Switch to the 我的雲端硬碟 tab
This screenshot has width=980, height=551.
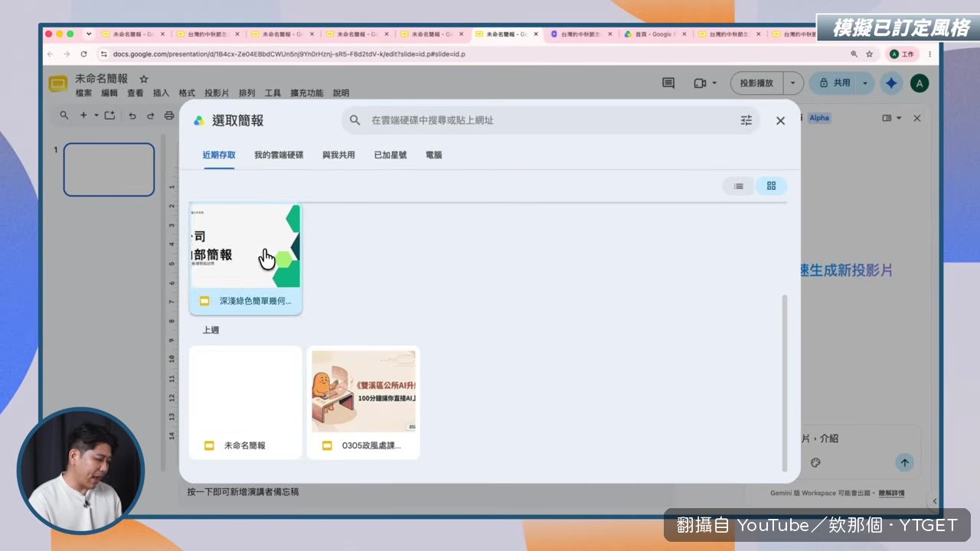[x=279, y=155]
